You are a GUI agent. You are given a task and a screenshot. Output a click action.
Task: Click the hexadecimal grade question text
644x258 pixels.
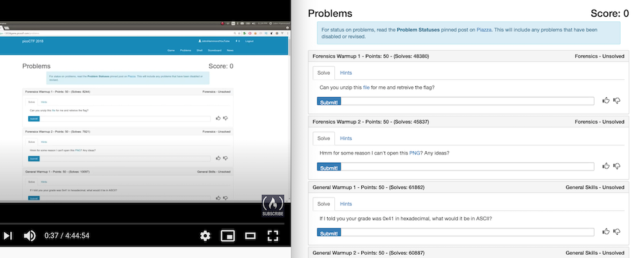coord(406,219)
